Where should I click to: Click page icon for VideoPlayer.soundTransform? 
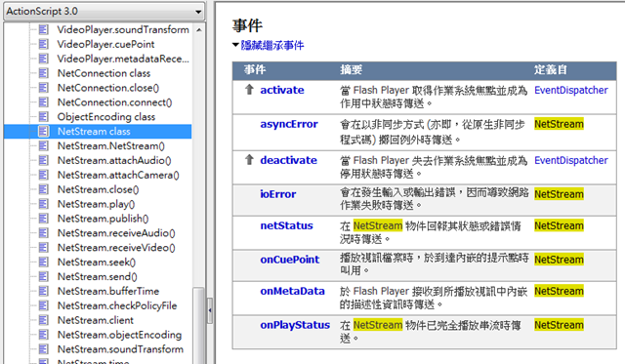click(x=43, y=29)
